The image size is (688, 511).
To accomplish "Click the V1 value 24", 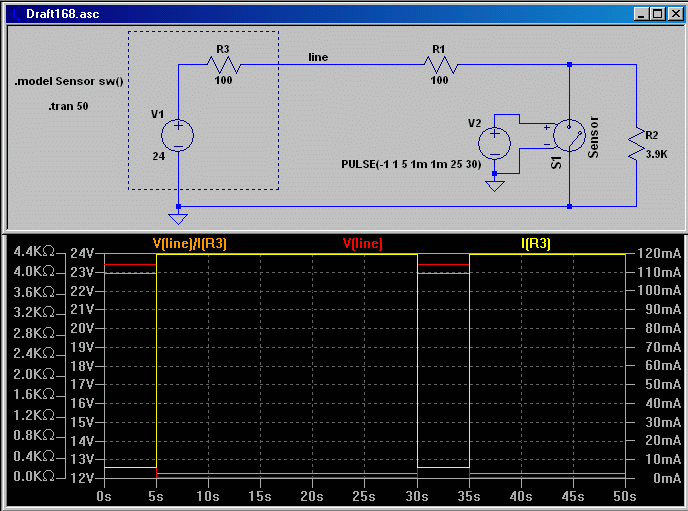I will tap(159, 156).
